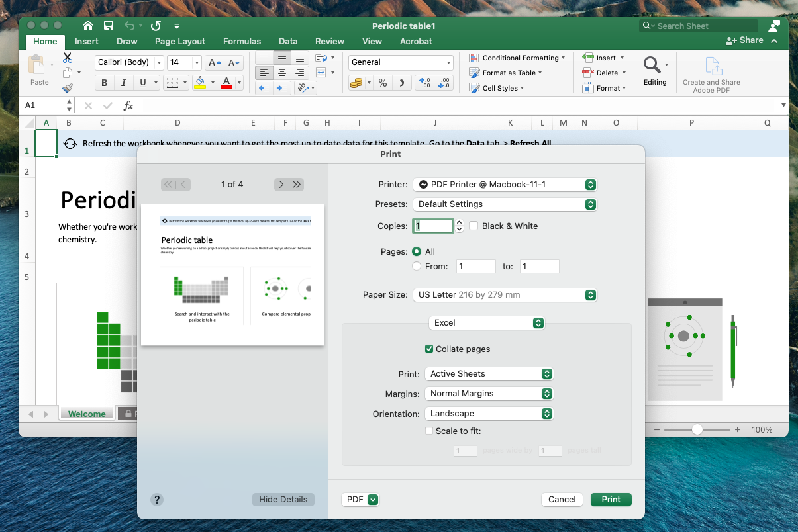798x532 pixels.
Task: Open the Acrobat ribbon tab
Action: click(x=416, y=41)
